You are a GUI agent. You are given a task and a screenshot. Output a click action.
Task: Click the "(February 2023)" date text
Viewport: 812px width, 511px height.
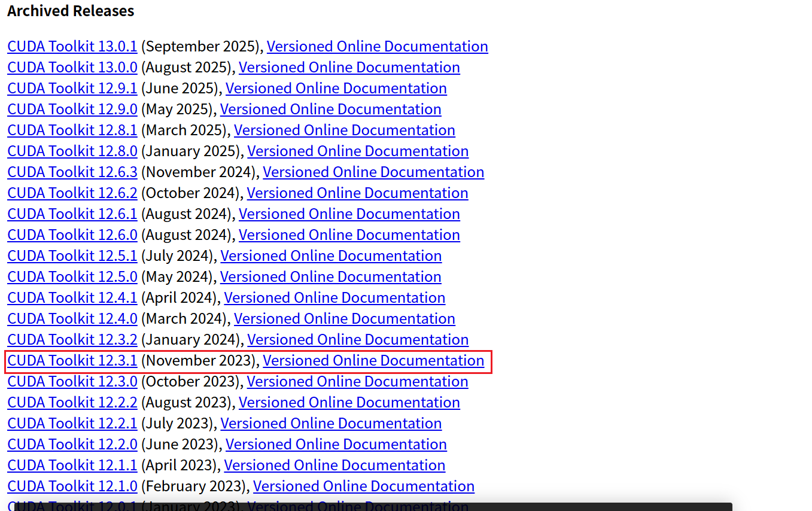point(193,486)
